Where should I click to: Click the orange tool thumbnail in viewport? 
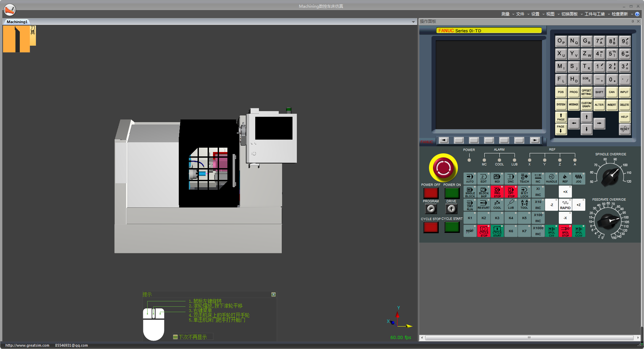17,39
